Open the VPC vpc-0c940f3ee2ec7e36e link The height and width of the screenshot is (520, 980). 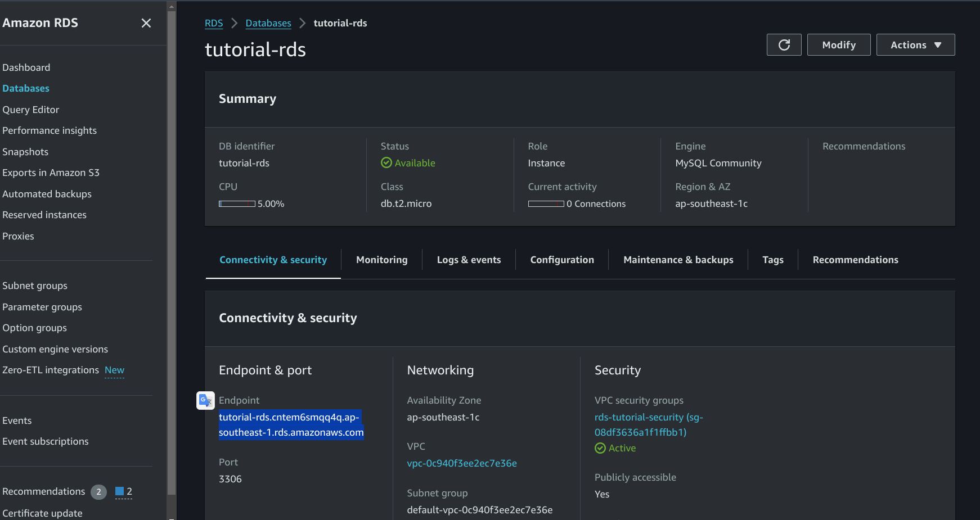[461, 463]
